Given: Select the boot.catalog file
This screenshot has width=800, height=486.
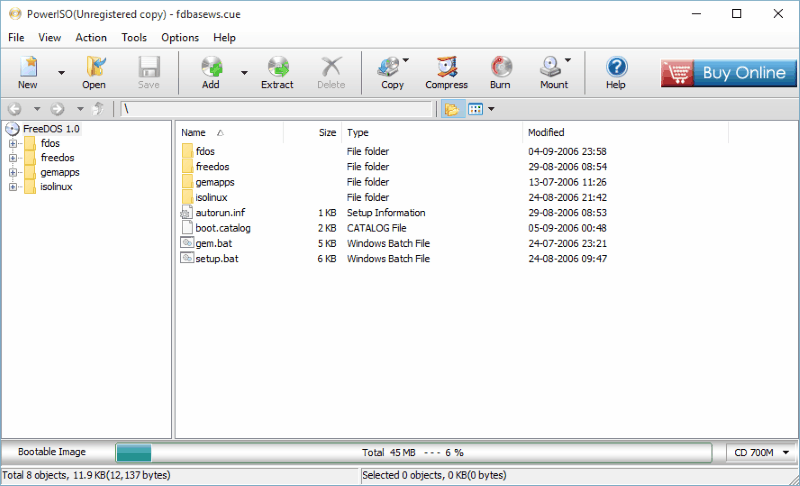Looking at the screenshot, I should click(x=223, y=228).
